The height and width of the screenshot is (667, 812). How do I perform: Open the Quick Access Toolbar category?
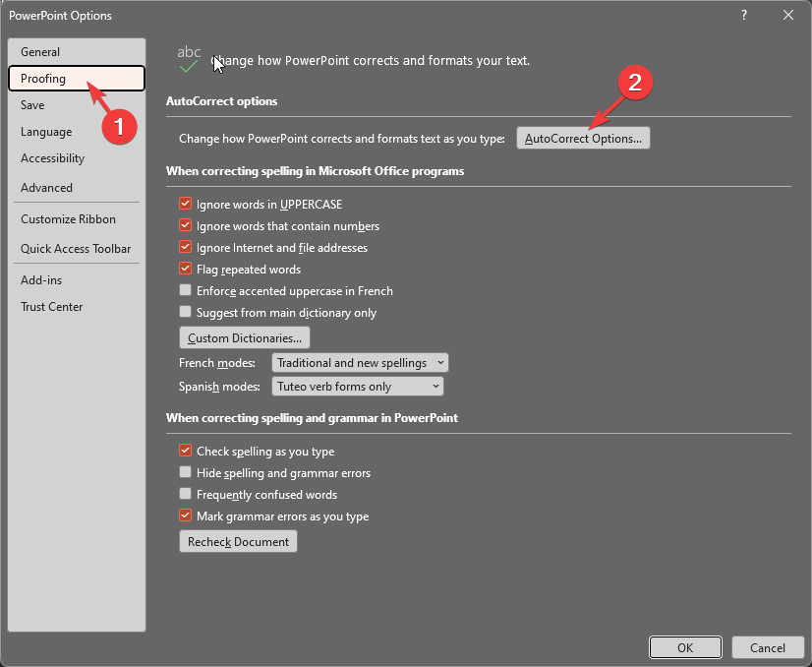pyautogui.click(x=77, y=249)
